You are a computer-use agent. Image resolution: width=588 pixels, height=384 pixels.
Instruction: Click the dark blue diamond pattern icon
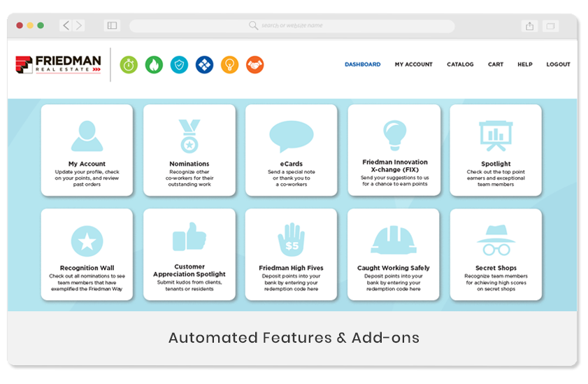click(x=204, y=64)
